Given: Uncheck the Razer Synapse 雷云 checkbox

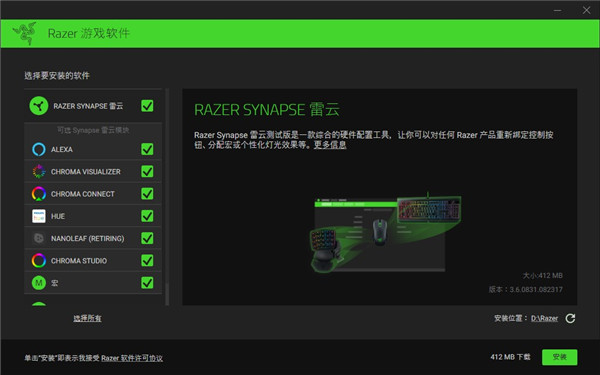Looking at the screenshot, I should pos(147,106).
